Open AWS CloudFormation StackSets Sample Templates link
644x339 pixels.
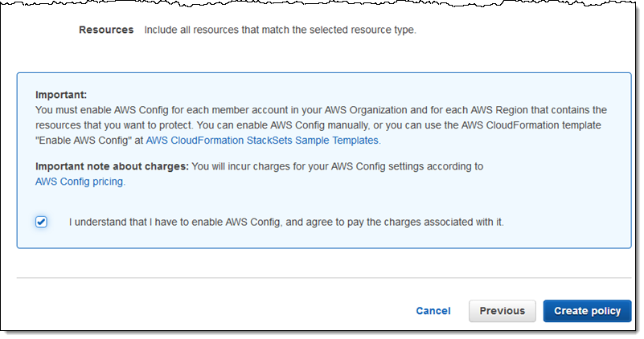(262, 140)
